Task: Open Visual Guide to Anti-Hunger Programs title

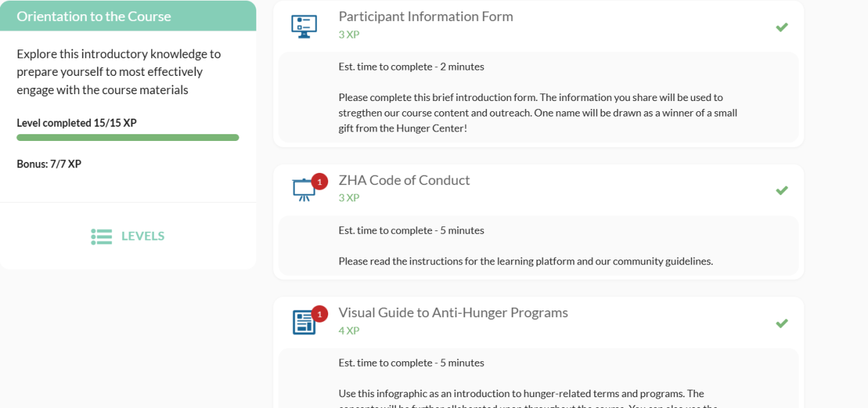Action: click(x=453, y=312)
